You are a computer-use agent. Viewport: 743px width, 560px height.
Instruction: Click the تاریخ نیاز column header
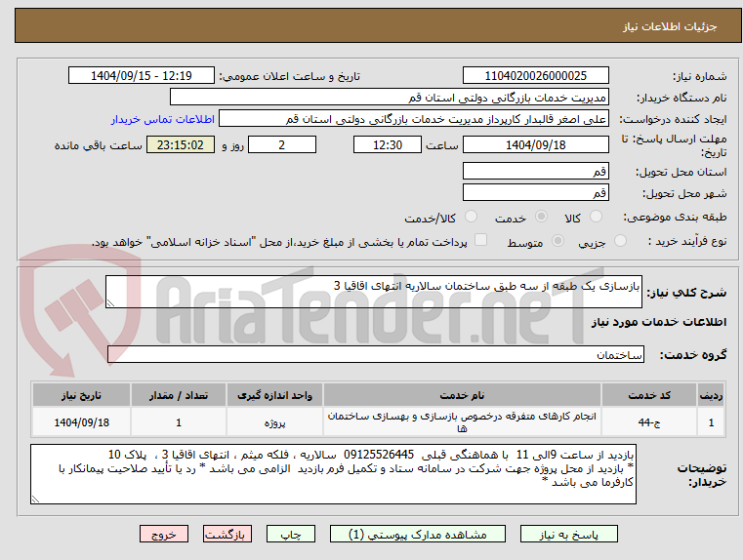pos(81,395)
